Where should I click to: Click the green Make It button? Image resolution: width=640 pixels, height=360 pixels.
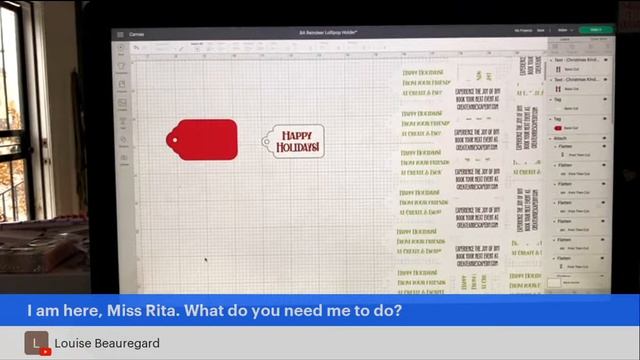click(596, 30)
